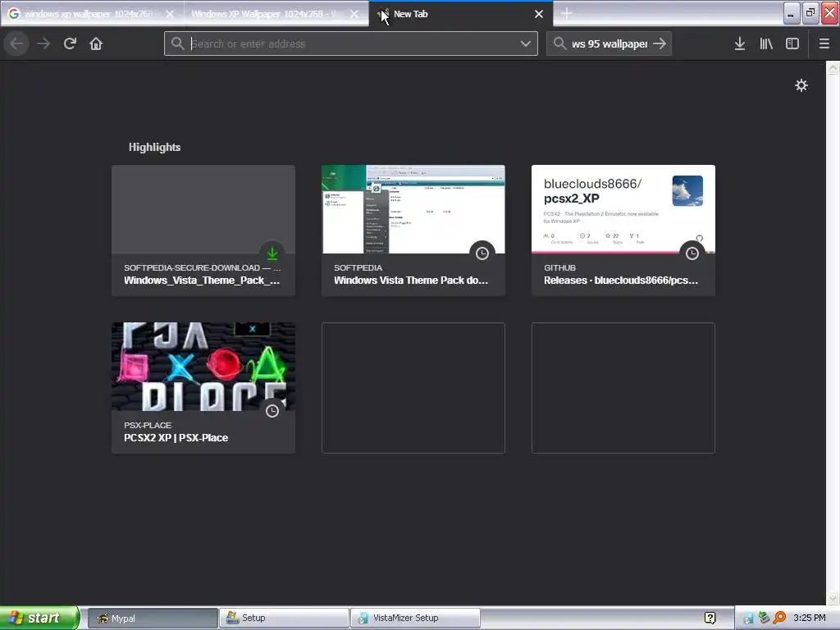Click the 'ws 95 wallpaper' search field
The height and width of the screenshot is (630, 840).
609,43
